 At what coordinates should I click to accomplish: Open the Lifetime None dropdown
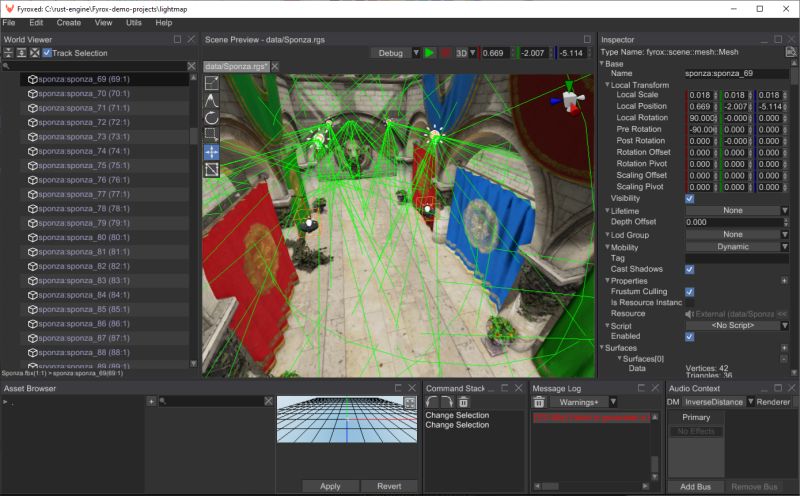(737, 210)
